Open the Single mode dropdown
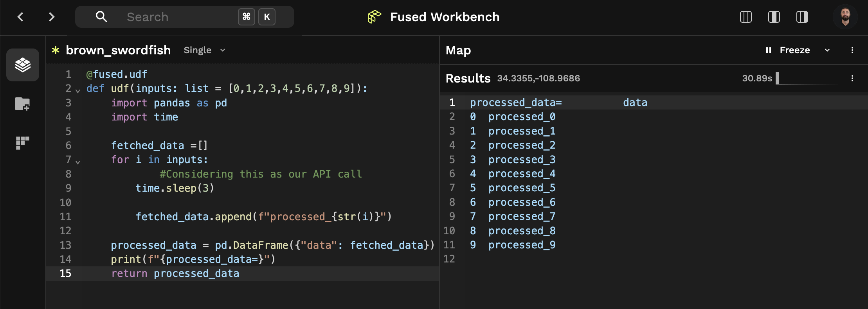Screen dimensions: 868x309 click(x=205, y=50)
